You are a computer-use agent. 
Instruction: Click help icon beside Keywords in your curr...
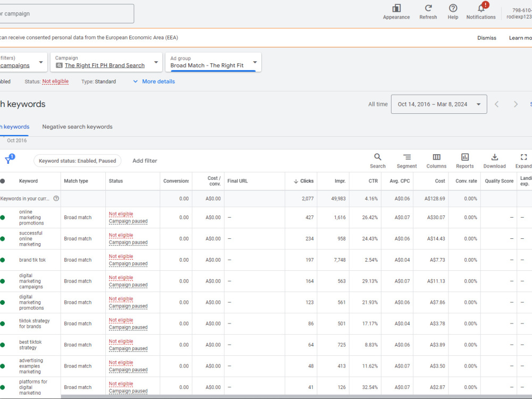56,198
